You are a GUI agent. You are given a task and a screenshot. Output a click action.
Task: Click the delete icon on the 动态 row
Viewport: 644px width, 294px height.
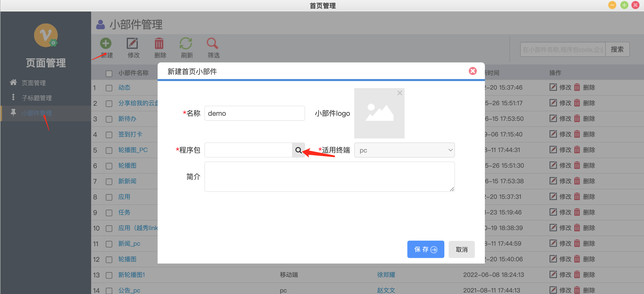(577, 88)
